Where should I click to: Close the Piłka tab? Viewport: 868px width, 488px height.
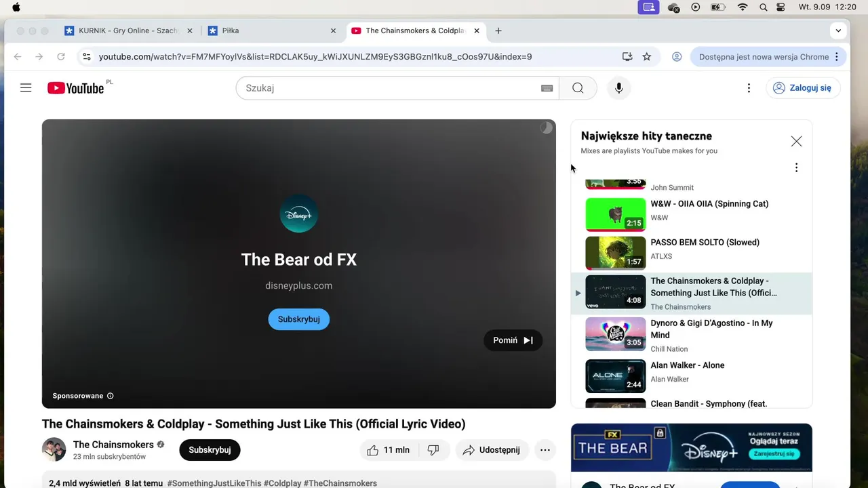point(333,30)
